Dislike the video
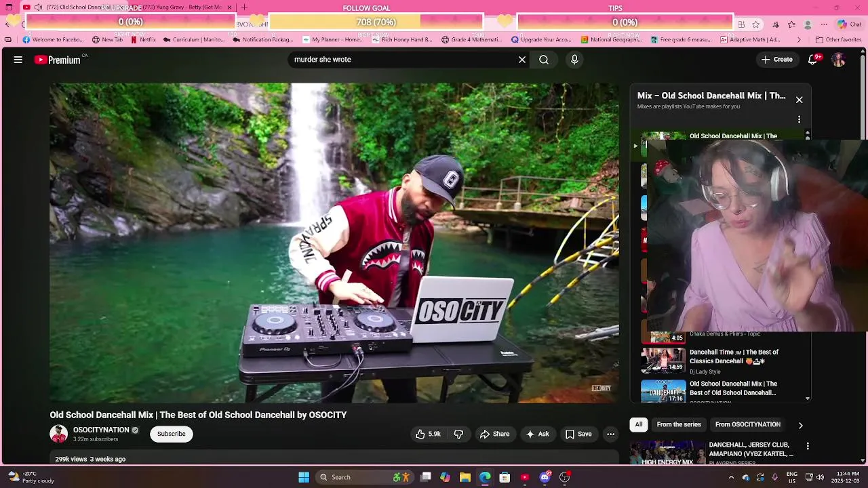 tap(458, 434)
